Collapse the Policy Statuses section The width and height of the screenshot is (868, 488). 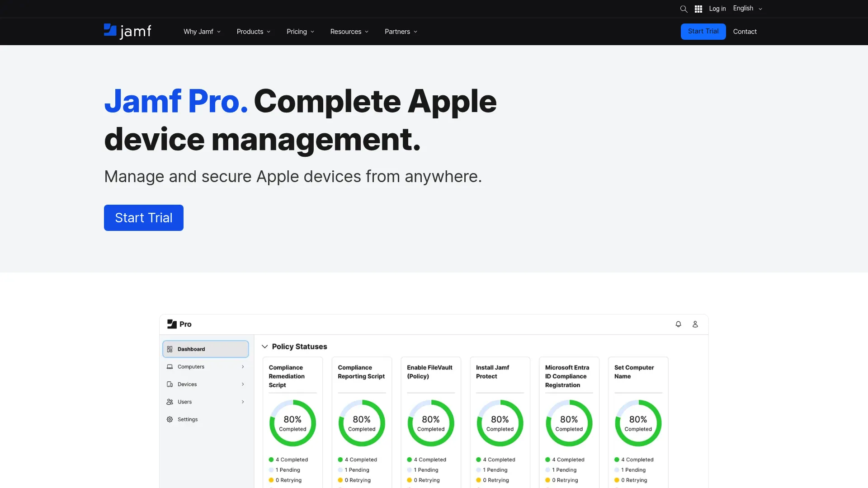265,347
